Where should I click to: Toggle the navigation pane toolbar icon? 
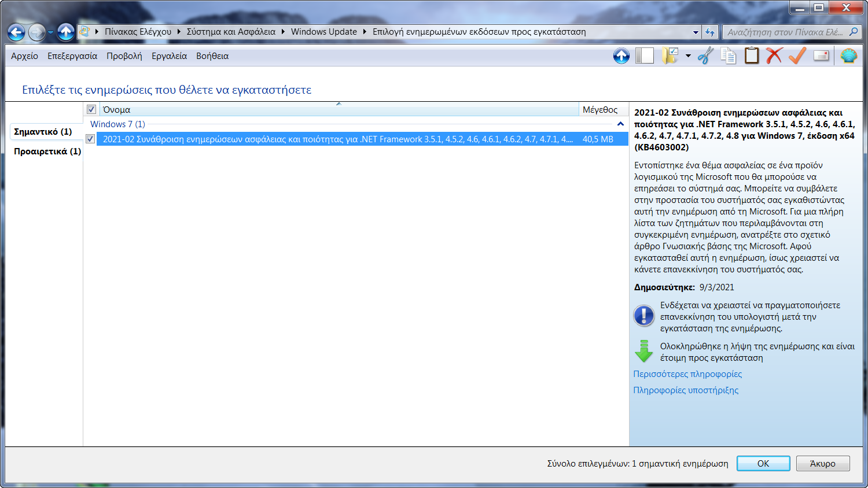coord(644,56)
